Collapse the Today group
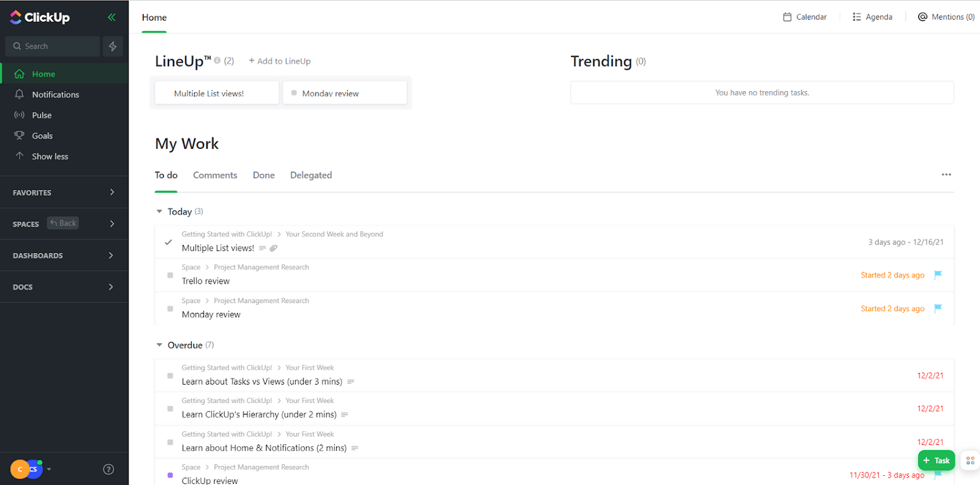980x485 pixels. tap(159, 212)
